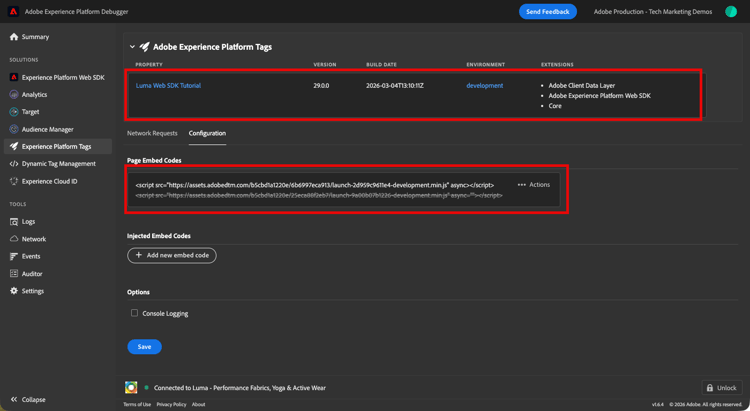Click the Audience Manager icon
Viewport: 750px width, 411px height.
[x=14, y=129]
